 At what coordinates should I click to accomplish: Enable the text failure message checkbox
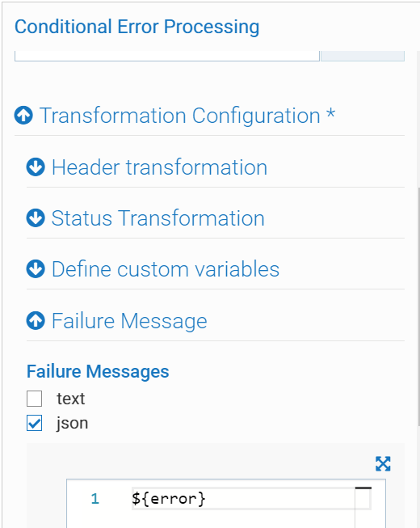(34, 399)
